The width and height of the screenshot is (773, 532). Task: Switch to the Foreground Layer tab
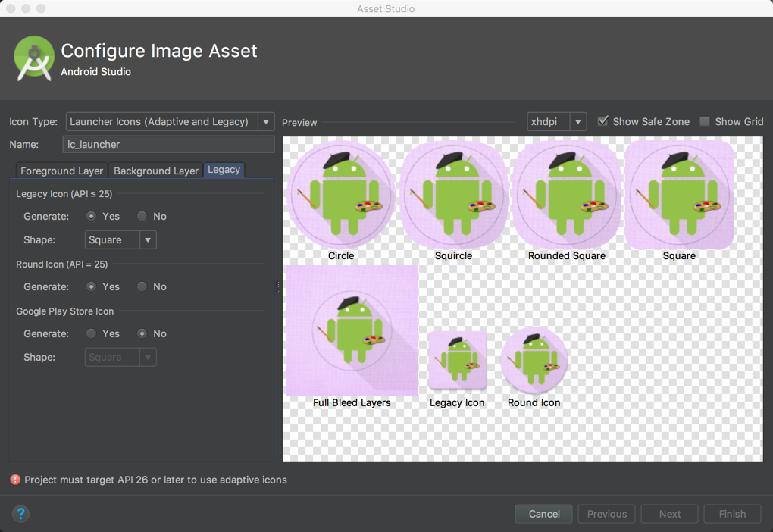(61, 171)
